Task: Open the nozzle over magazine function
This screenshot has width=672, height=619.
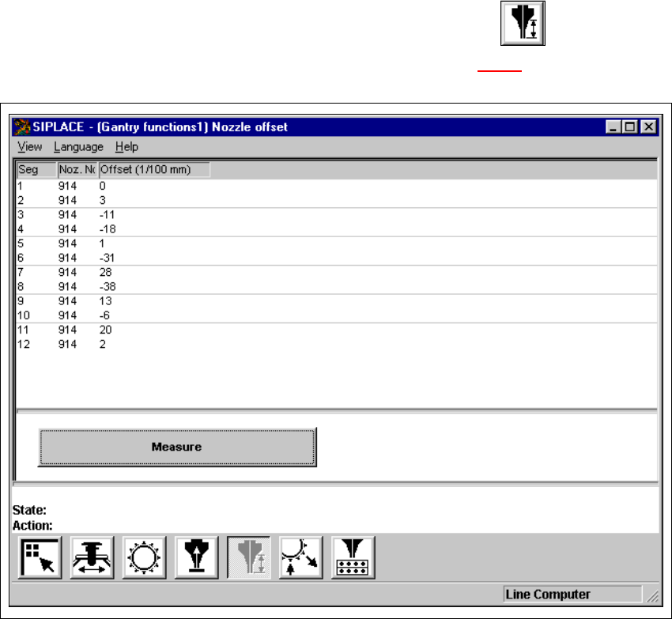Action: (x=353, y=557)
